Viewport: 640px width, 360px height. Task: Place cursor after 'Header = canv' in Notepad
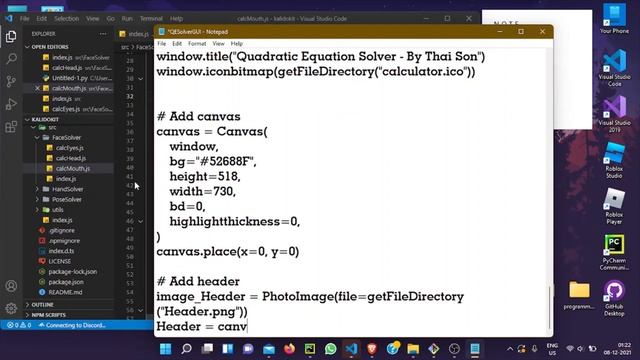point(247,327)
